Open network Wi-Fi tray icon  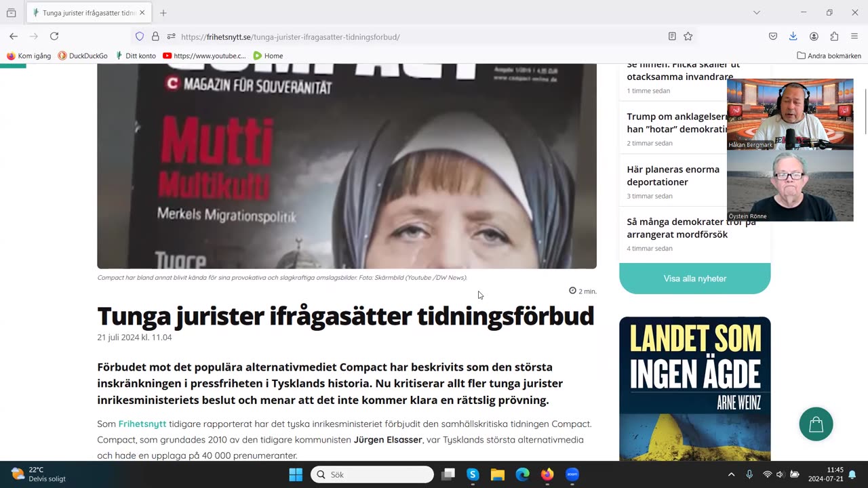coord(768,474)
